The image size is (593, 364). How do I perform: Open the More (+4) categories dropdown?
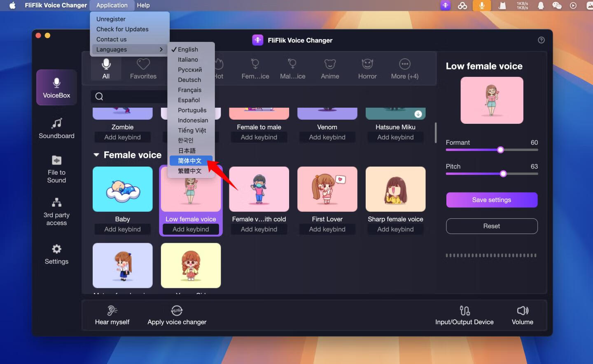pyautogui.click(x=404, y=68)
